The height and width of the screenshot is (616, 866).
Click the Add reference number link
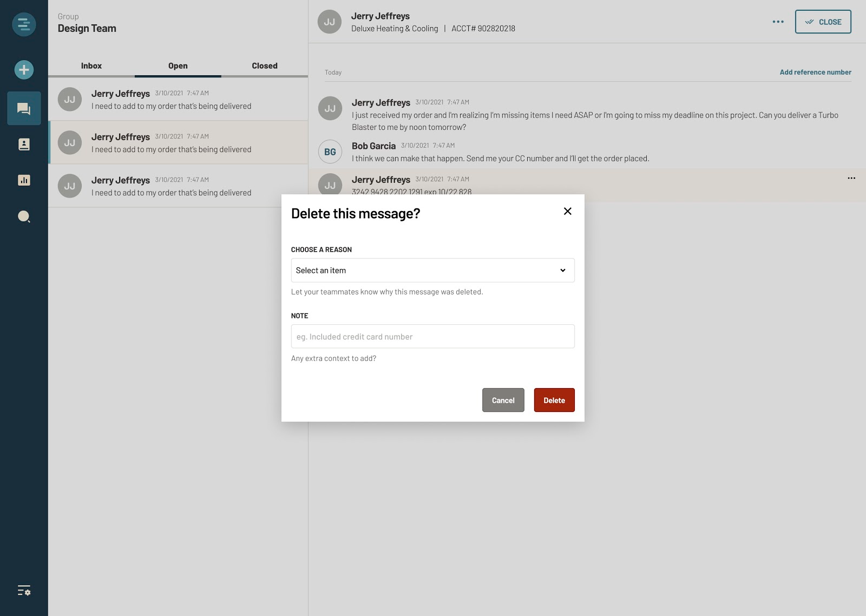click(x=815, y=72)
